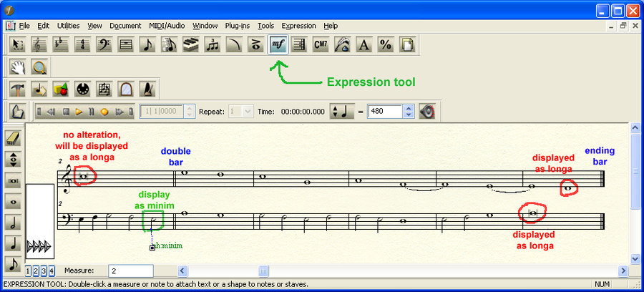Open the Repeat dropdown

click(x=248, y=112)
